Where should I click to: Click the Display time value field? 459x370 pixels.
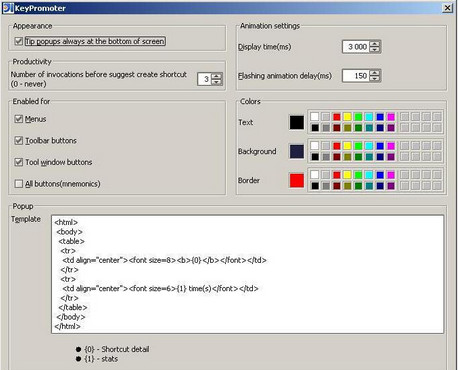(x=356, y=47)
